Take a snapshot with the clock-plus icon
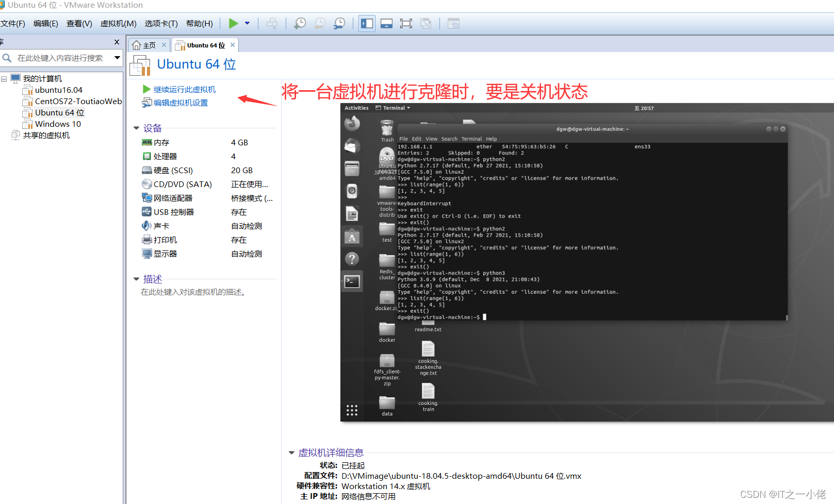Image resolution: width=834 pixels, height=504 pixels. point(300,23)
